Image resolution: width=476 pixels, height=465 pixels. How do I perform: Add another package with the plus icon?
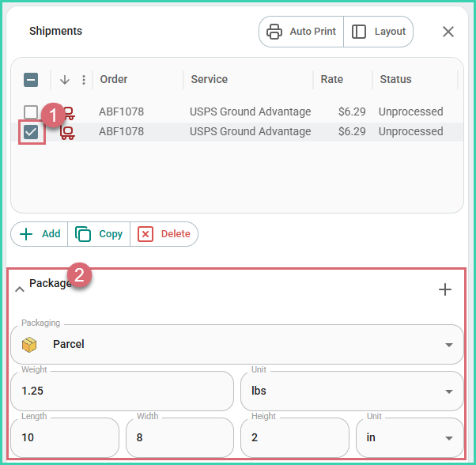coord(445,289)
